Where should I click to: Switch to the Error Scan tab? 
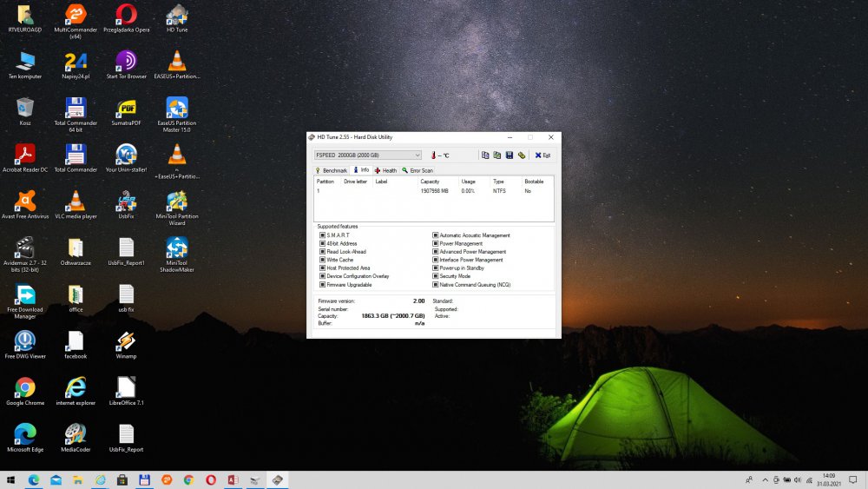[418, 170]
